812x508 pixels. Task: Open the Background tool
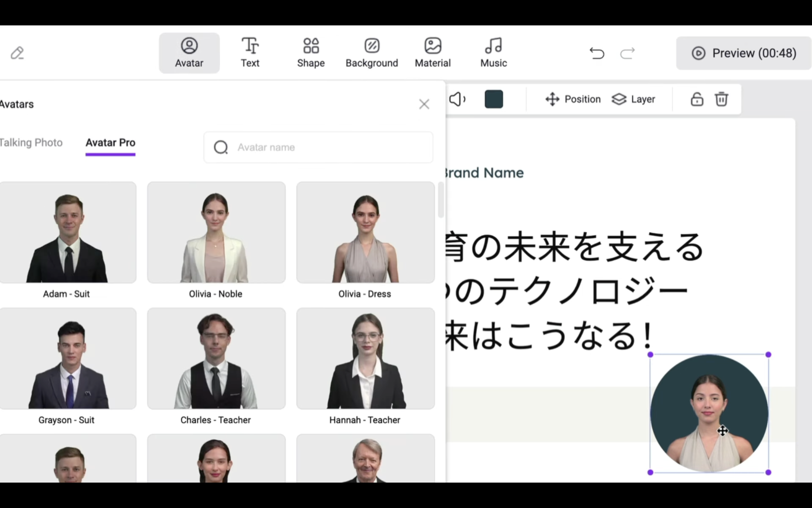point(372,53)
